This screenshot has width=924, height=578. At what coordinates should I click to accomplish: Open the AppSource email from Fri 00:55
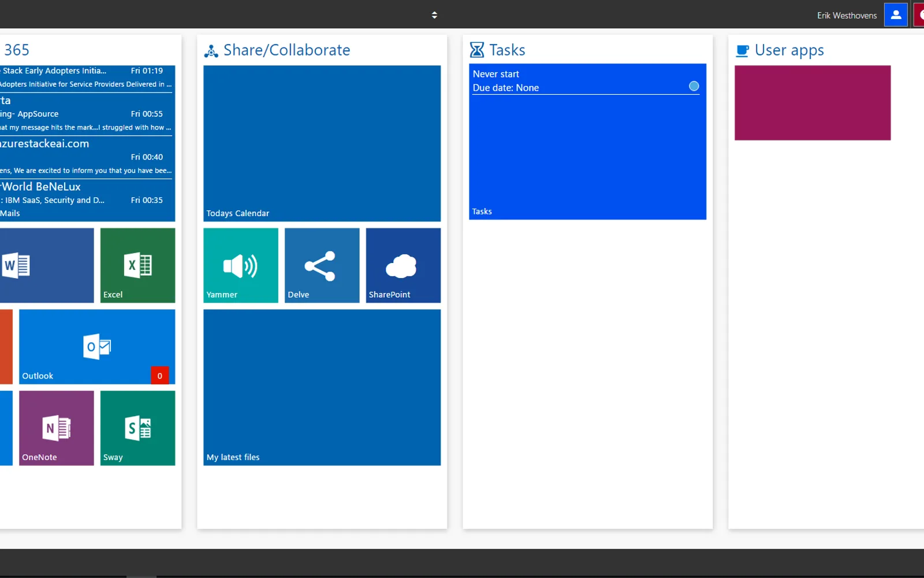(x=87, y=114)
